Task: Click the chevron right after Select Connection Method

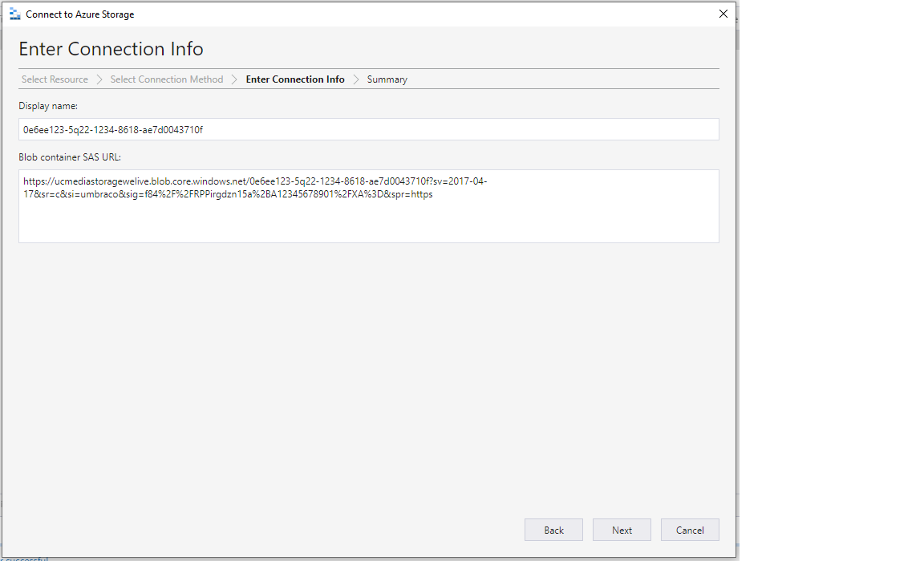Action: 235,79
